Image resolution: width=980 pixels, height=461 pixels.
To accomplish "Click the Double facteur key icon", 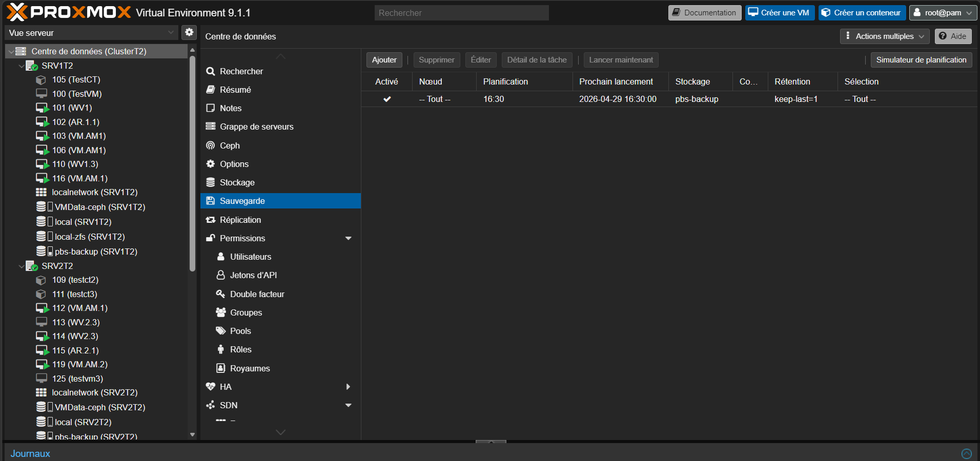I will click(220, 294).
